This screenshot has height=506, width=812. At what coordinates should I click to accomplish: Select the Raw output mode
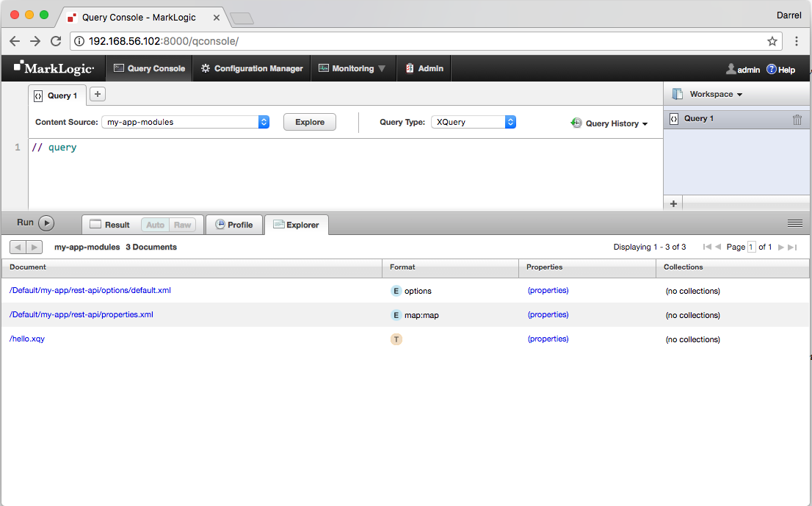pyautogui.click(x=182, y=224)
